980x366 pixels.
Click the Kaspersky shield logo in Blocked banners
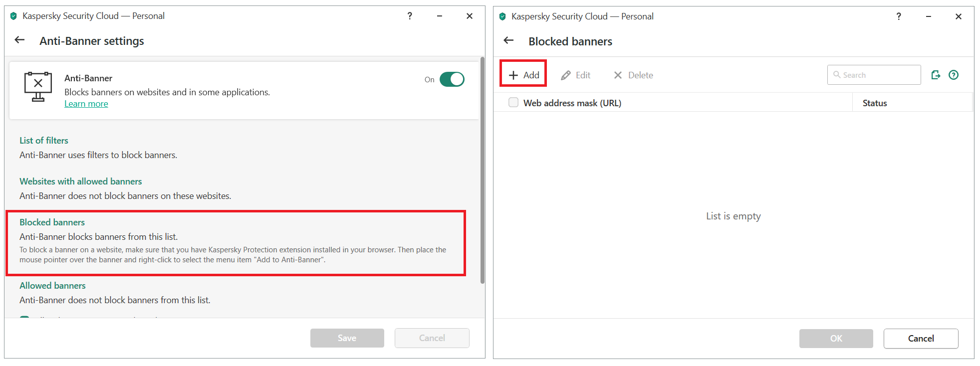coord(502,16)
